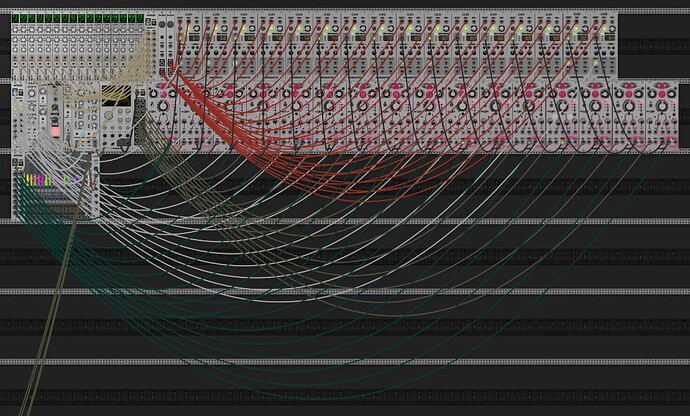
Task: Click the small amber display on the leftmost red-cabled module
Action: tap(192, 38)
